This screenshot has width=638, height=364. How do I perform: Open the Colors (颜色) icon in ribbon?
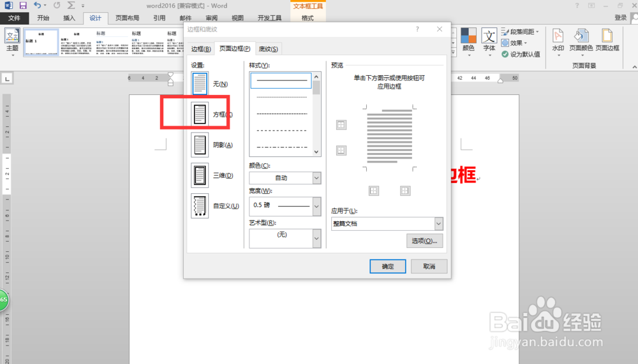click(x=468, y=36)
